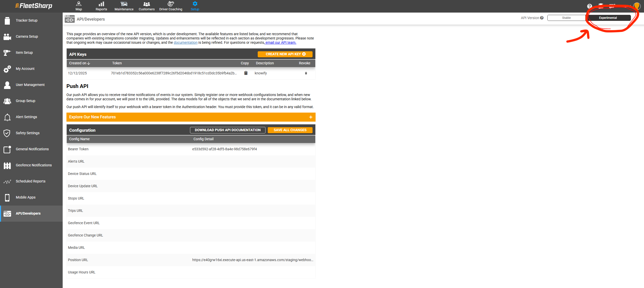The image size is (644, 288).
Task: Go to the Maintenance menu
Action: (x=124, y=6)
